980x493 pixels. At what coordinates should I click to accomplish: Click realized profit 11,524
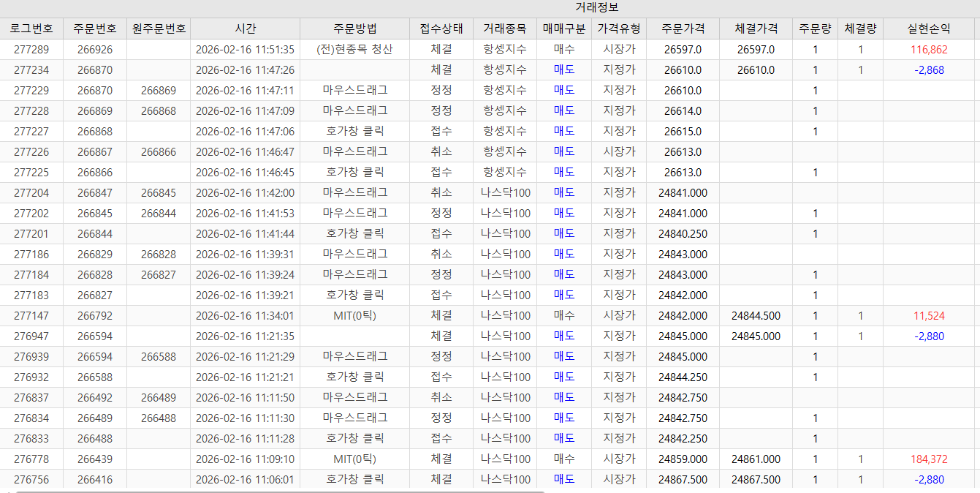pos(929,316)
